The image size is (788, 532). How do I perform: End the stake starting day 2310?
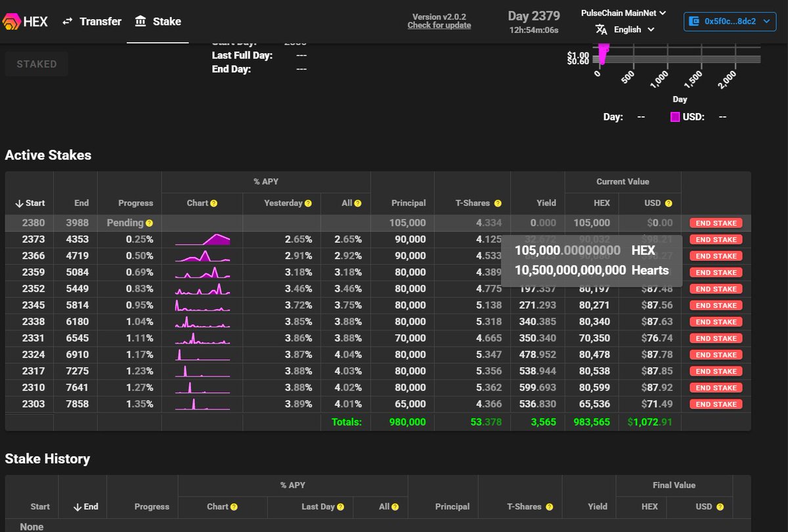click(716, 388)
